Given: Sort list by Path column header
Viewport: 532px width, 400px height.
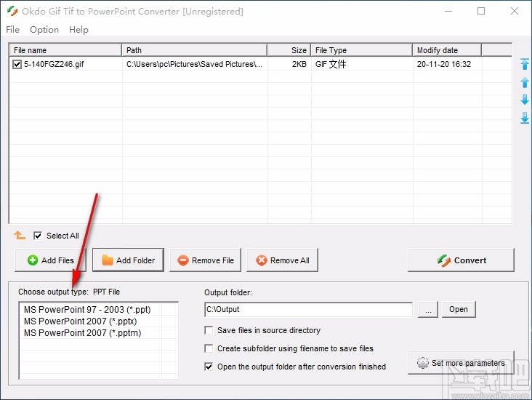Looking at the screenshot, I should [x=194, y=50].
